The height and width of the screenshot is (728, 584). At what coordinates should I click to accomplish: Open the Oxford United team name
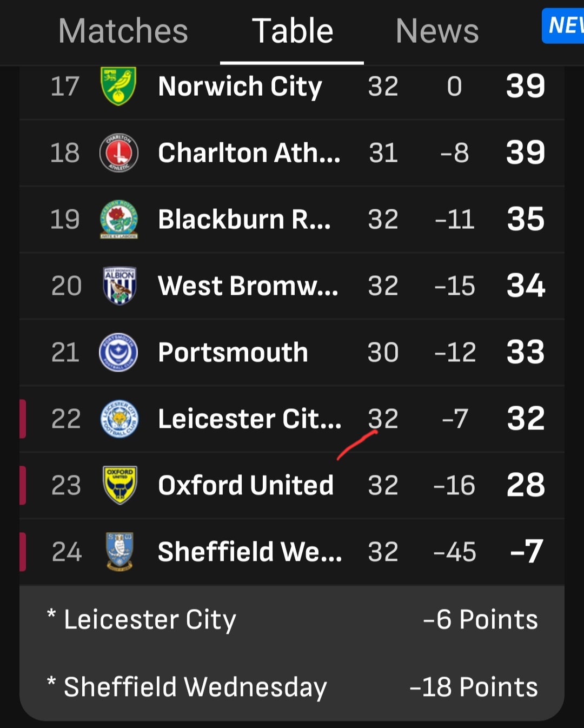click(245, 485)
